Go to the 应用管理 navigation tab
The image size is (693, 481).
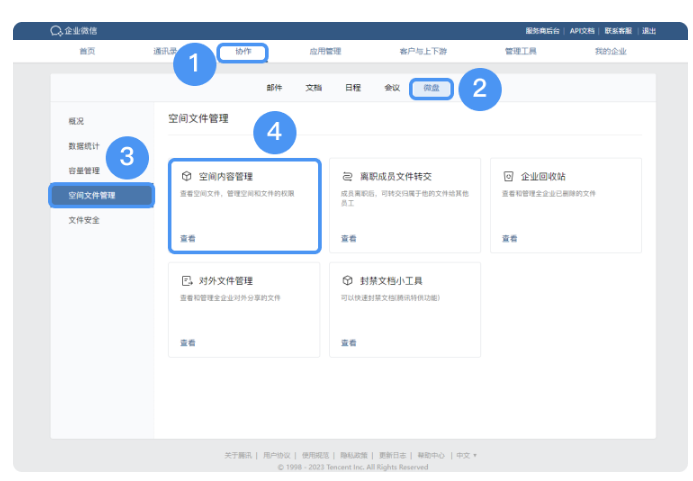[327, 51]
